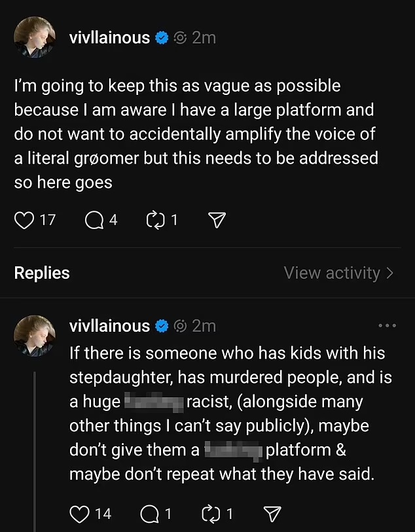Screen dimensions: 415x532
Task: Open vivllainous username on the top post
Action: tap(109, 37)
